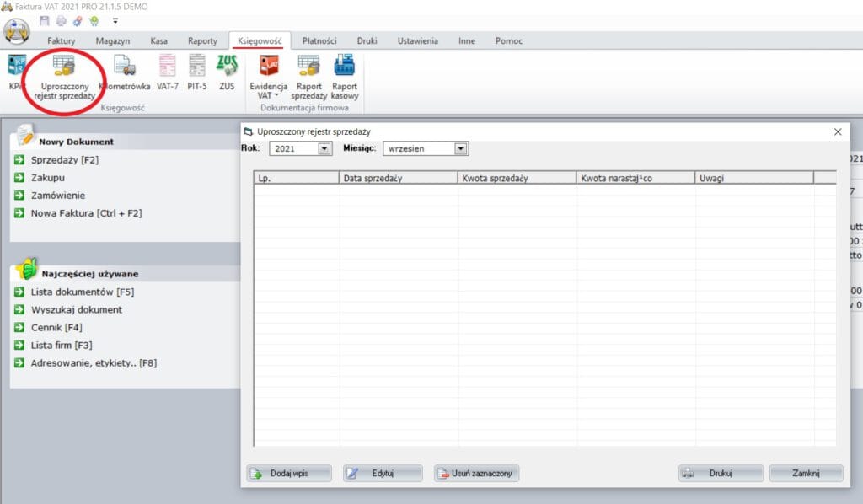
Task: Switch to the Płatności tab
Action: [x=319, y=40]
